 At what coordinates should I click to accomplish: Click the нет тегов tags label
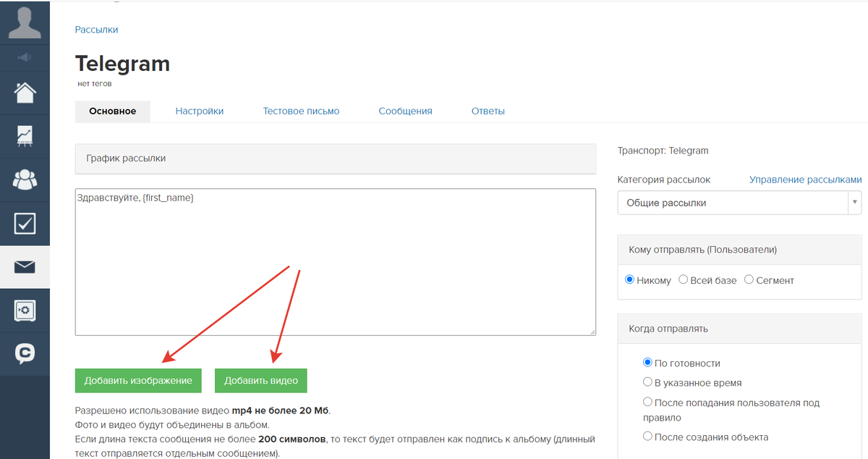coord(95,84)
